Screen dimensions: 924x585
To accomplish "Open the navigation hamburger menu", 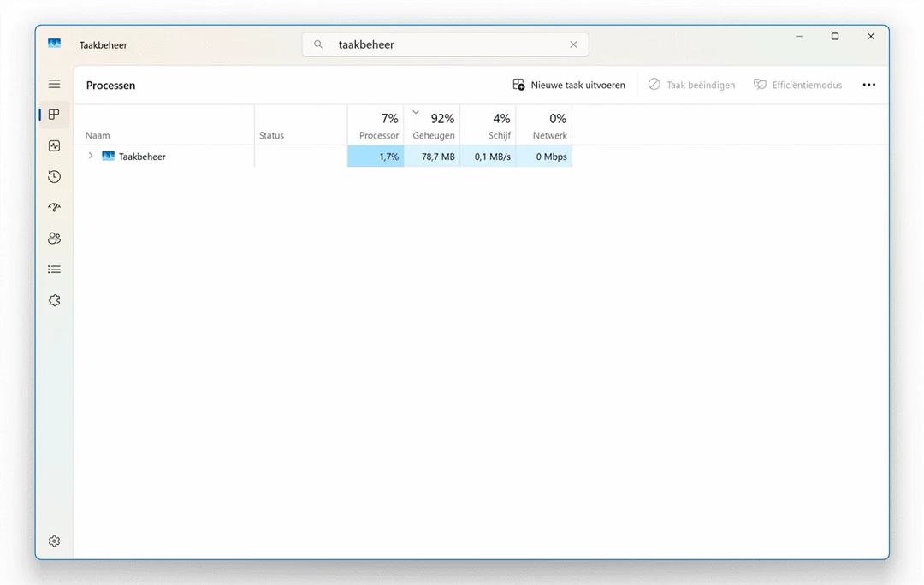I will pyautogui.click(x=54, y=84).
